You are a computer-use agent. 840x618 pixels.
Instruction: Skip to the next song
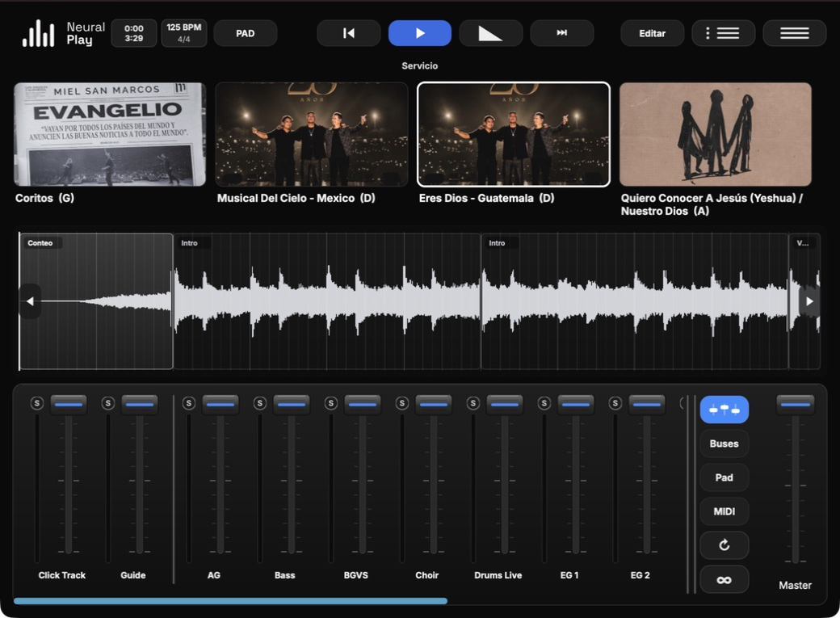point(561,33)
